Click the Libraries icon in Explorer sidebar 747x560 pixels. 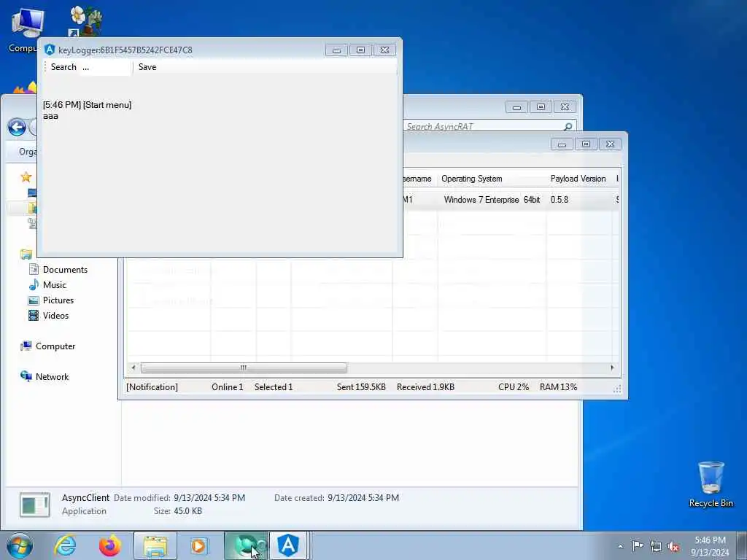pos(26,254)
